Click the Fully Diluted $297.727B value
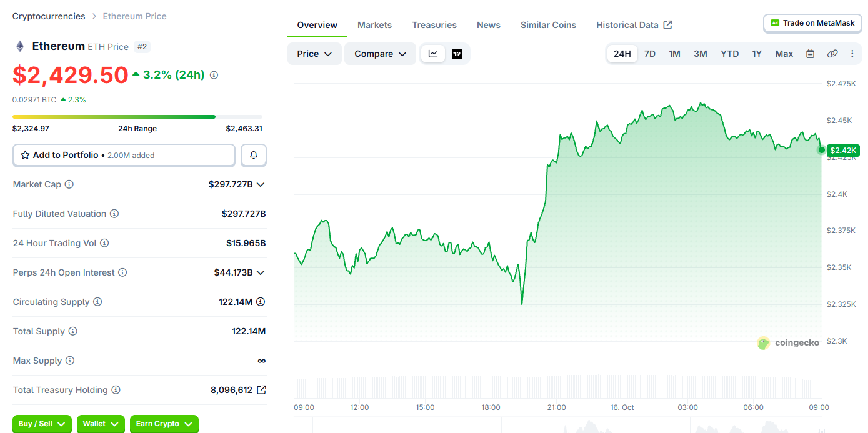This screenshot has height=433, width=868. [244, 214]
